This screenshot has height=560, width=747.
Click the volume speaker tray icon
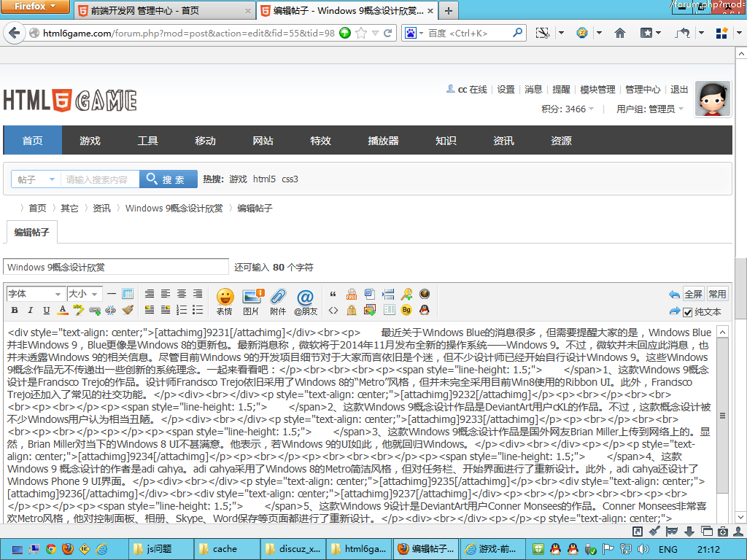(643, 549)
